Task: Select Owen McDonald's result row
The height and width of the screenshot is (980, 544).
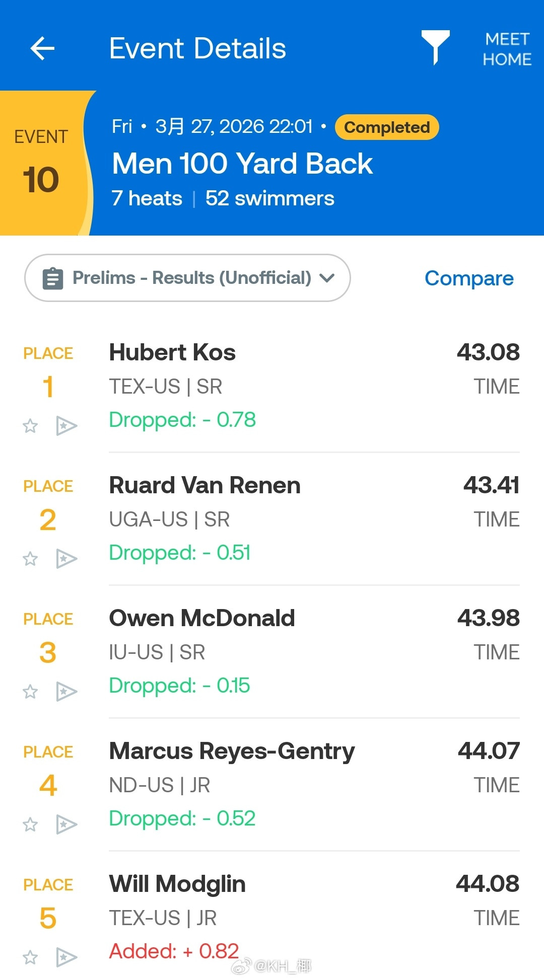Action: pos(201,618)
